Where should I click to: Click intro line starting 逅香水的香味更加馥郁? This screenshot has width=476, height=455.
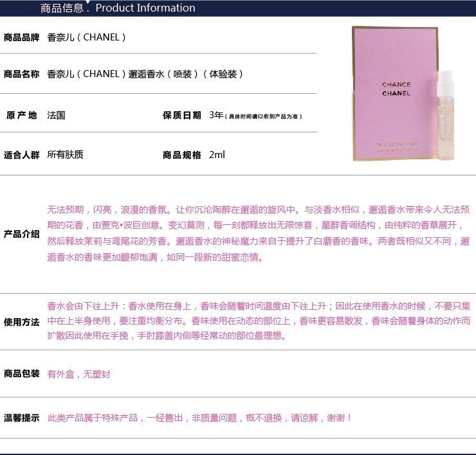pos(156,257)
